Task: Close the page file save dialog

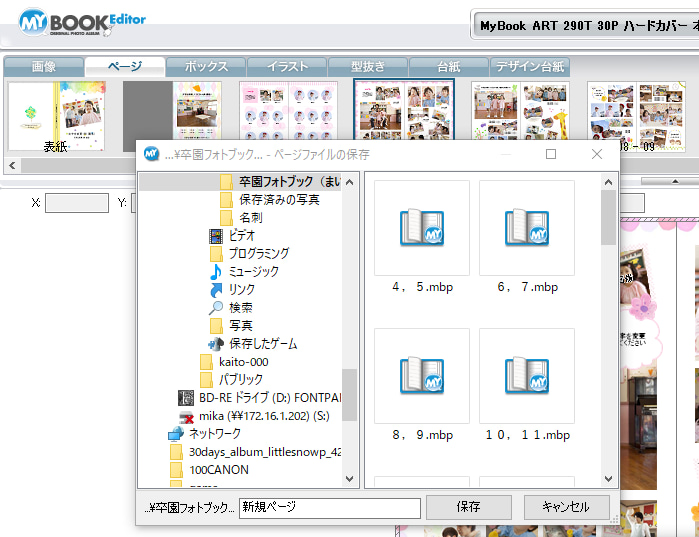Action: pos(596,154)
